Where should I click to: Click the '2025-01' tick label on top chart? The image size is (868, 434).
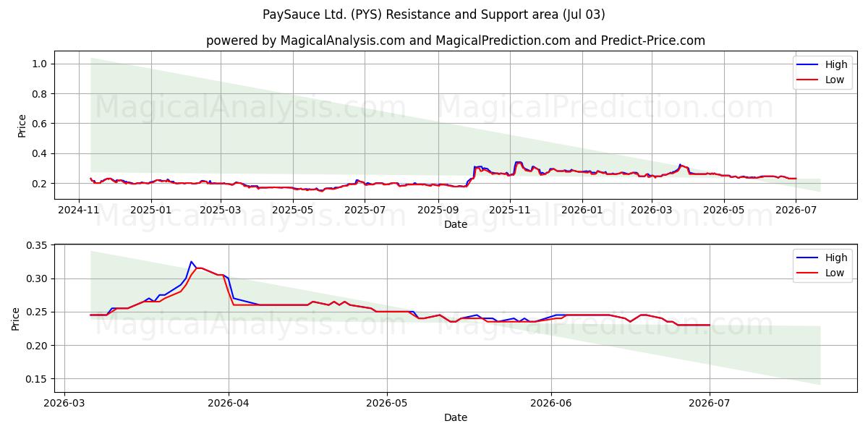click(x=151, y=210)
